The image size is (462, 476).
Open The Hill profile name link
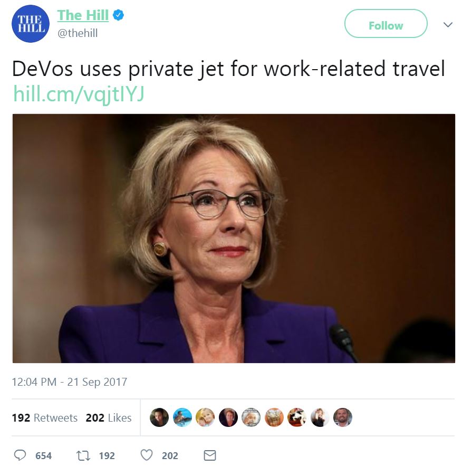pyautogui.click(x=83, y=15)
